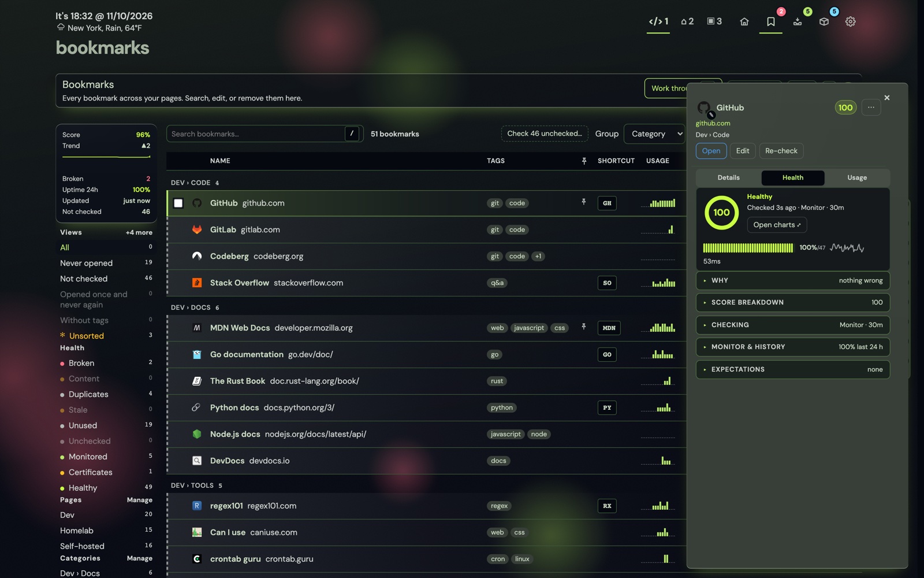
Task: Switch to the Details tab
Action: click(x=728, y=177)
